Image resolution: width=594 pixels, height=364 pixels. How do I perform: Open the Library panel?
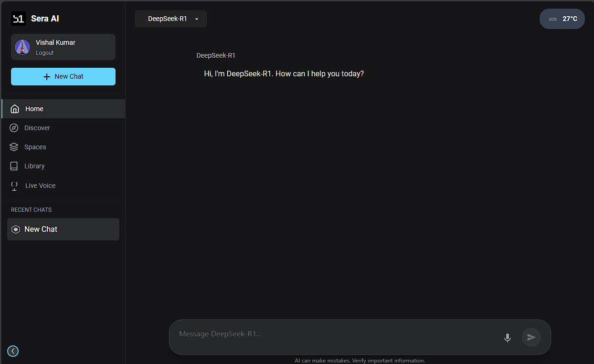click(x=35, y=166)
